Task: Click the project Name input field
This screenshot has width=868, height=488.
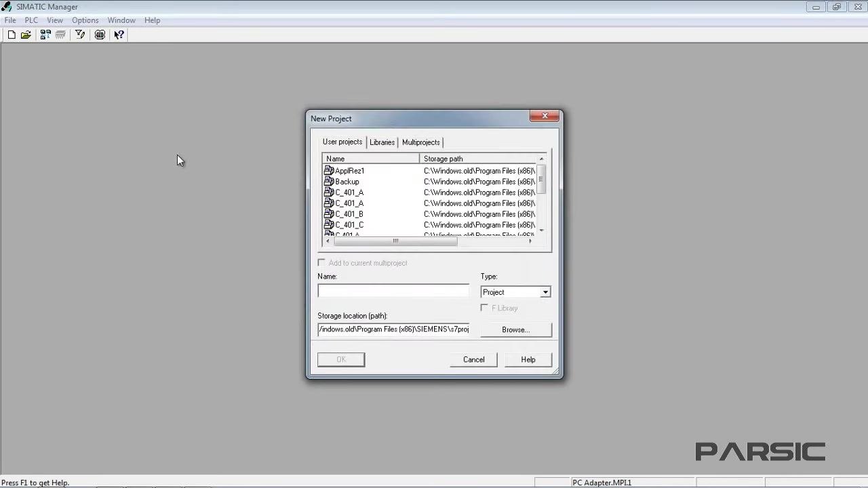Action: 393,291
